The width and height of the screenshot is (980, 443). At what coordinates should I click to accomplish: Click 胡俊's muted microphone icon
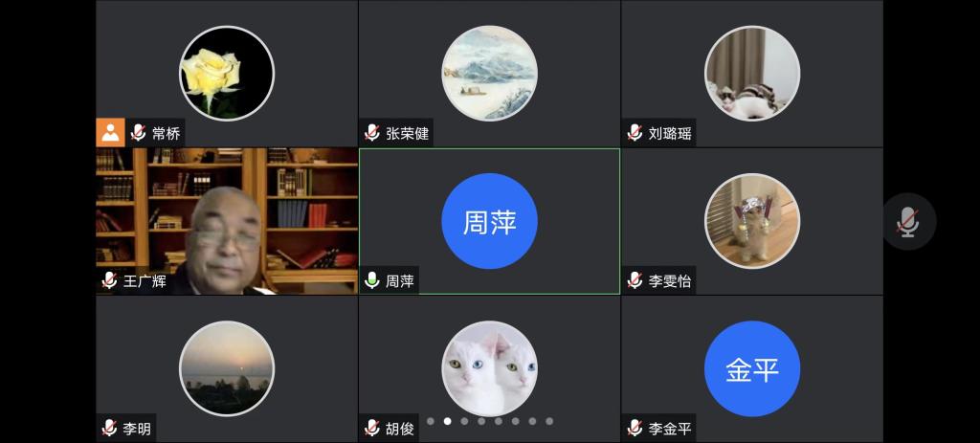(x=372, y=428)
